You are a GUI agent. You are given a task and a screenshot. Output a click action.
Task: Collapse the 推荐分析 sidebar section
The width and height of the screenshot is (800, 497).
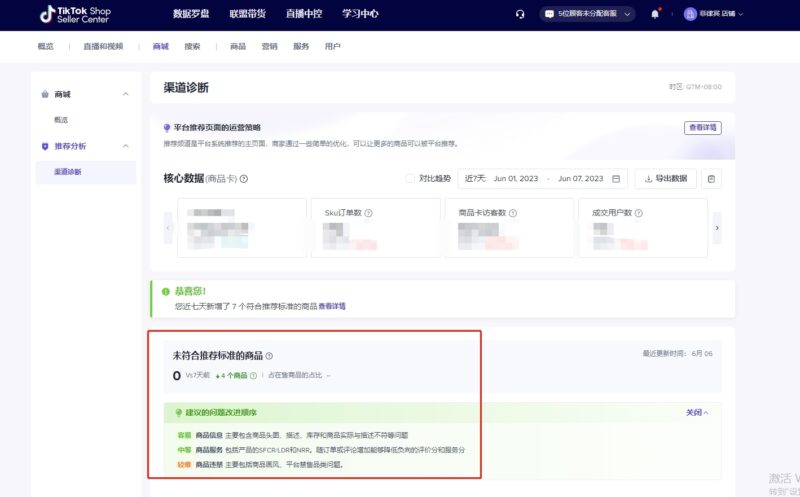[x=126, y=146]
